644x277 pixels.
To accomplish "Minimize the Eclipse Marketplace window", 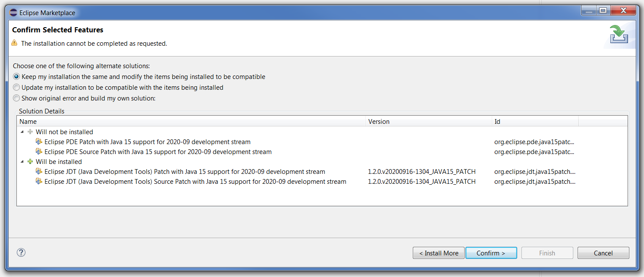I will pos(589,10).
